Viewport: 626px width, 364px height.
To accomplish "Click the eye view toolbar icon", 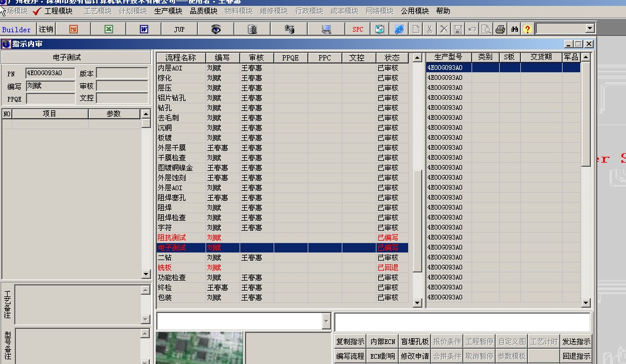I will [216, 29].
